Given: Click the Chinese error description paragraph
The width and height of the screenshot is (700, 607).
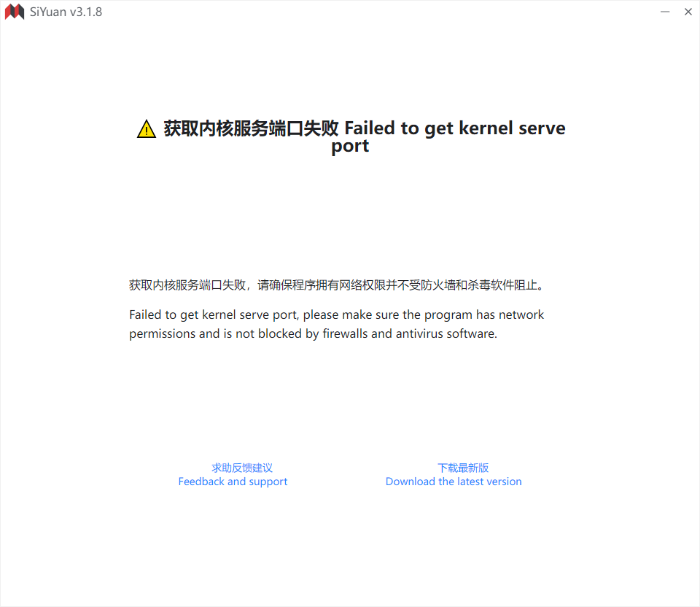Looking at the screenshot, I should 337,285.
